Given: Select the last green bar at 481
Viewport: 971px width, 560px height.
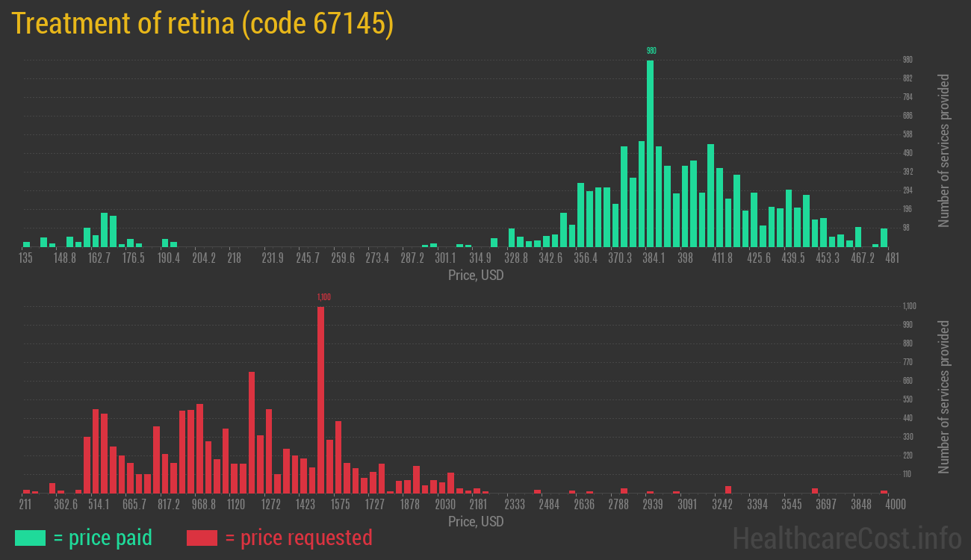Looking at the screenshot, I should tap(884, 237).
